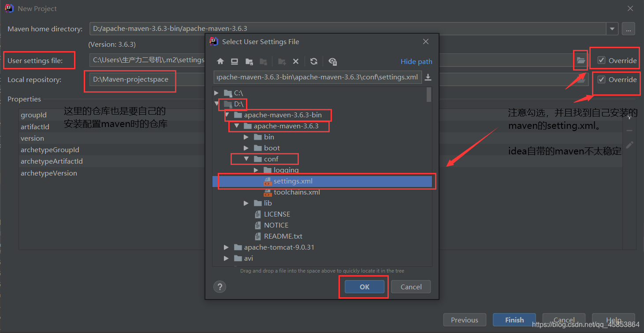
Task: Expand the boot folder
Action: point(246,148)
